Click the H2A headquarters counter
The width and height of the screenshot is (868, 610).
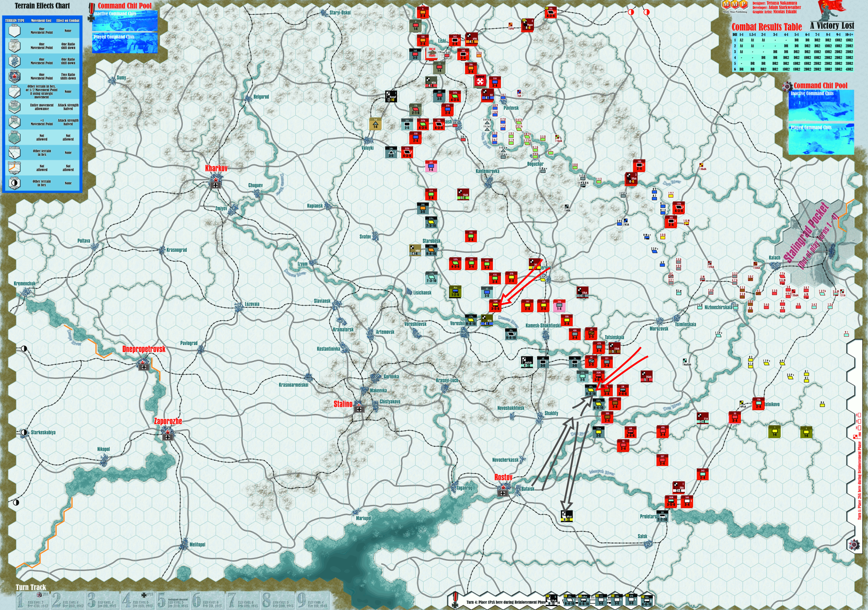[x=432, y=82]
